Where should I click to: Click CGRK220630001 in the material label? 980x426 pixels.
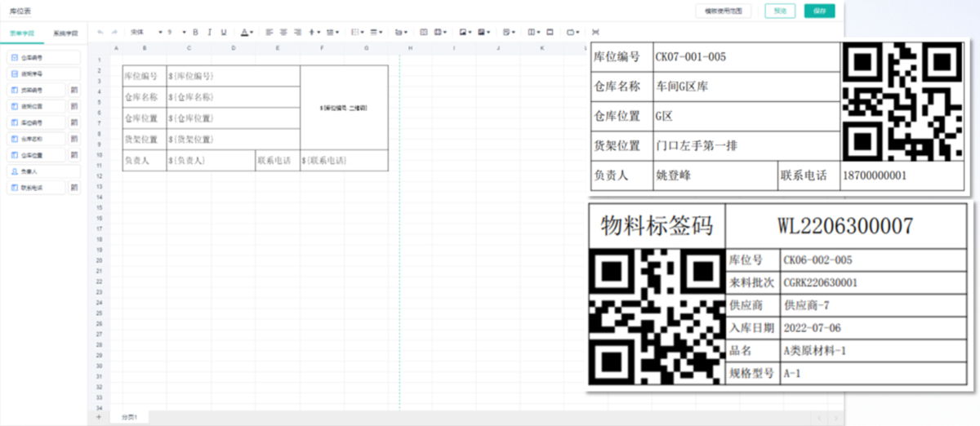tap(821, 282)
